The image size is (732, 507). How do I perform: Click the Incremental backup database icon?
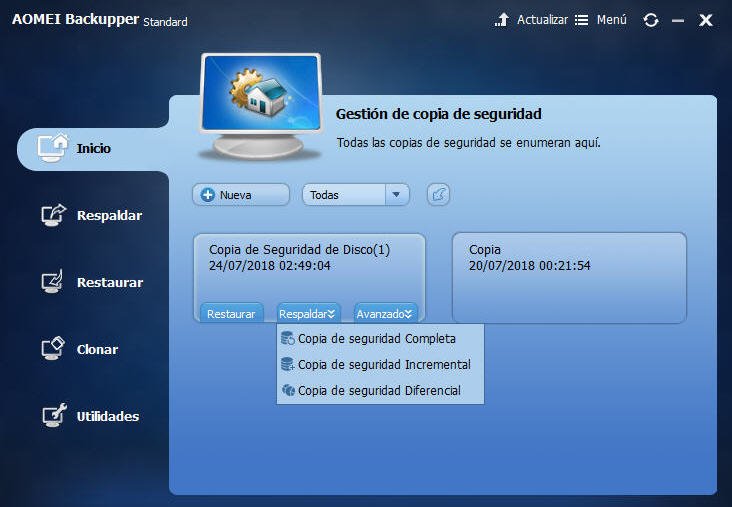point(287,364)
